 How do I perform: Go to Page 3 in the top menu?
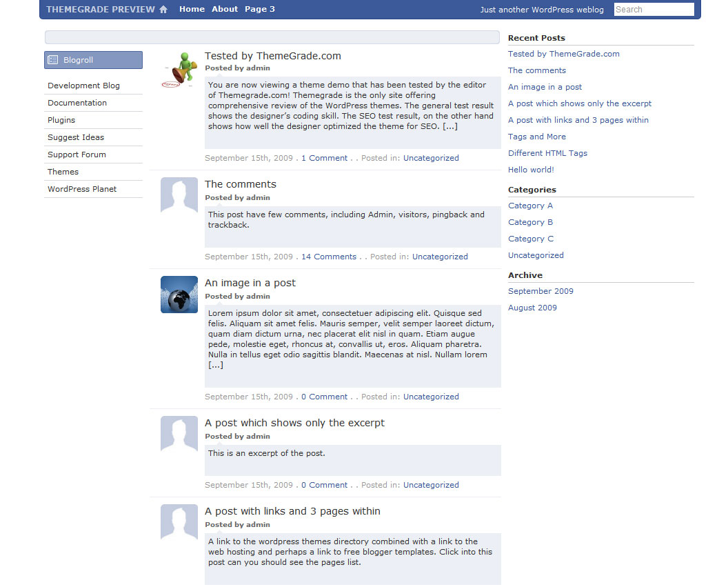pyautogui.click(x=260, y=9)
